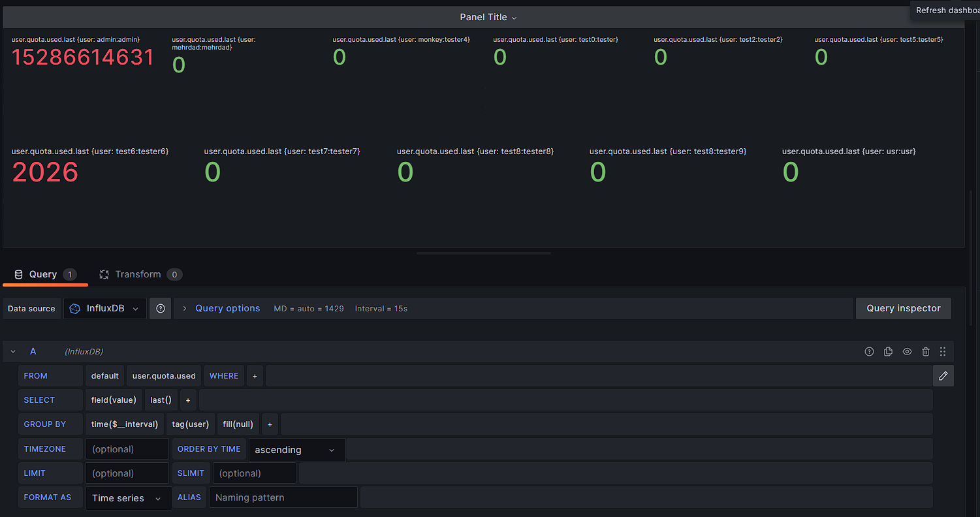Switch to the Transform tab
This screenshot has height=517, width=980.
138,275
